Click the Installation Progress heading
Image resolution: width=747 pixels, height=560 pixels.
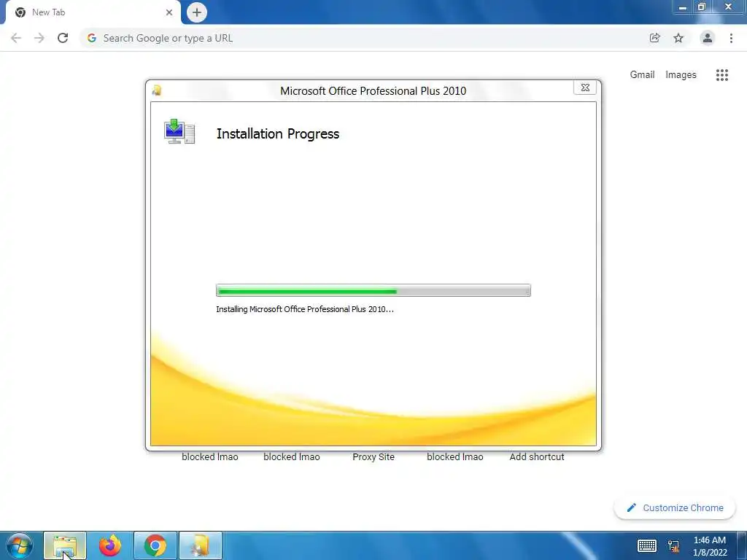(278, 134)
